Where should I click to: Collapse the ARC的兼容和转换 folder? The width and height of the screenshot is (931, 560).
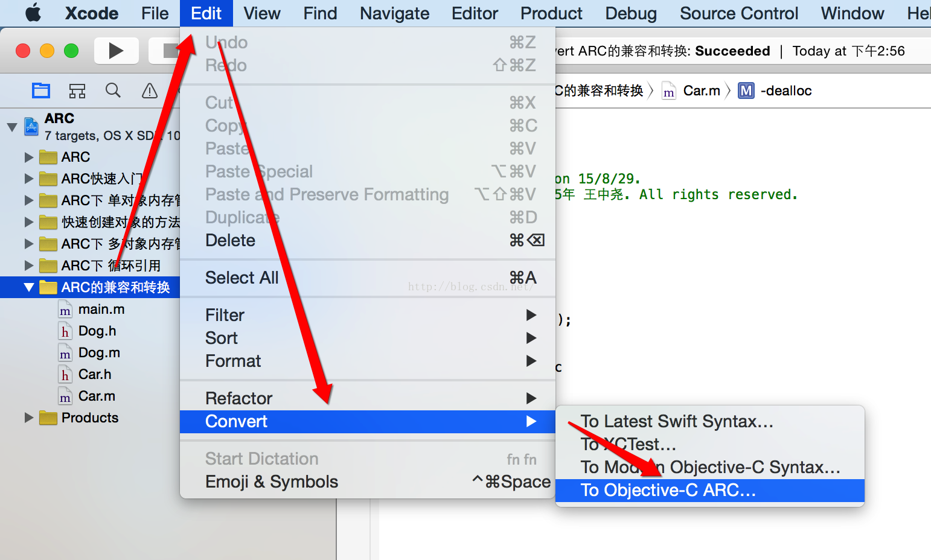[28, 287]
